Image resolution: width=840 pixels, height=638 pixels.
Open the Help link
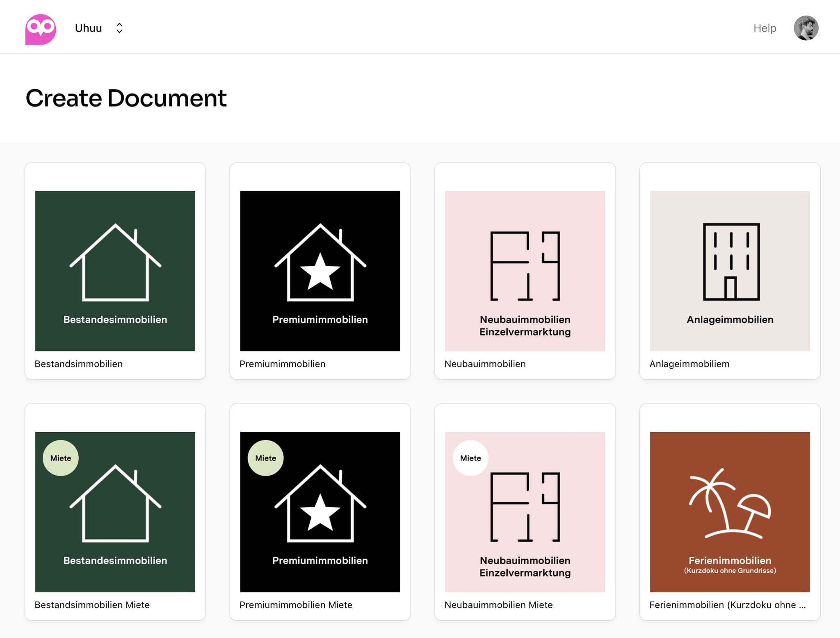[765, 28]
